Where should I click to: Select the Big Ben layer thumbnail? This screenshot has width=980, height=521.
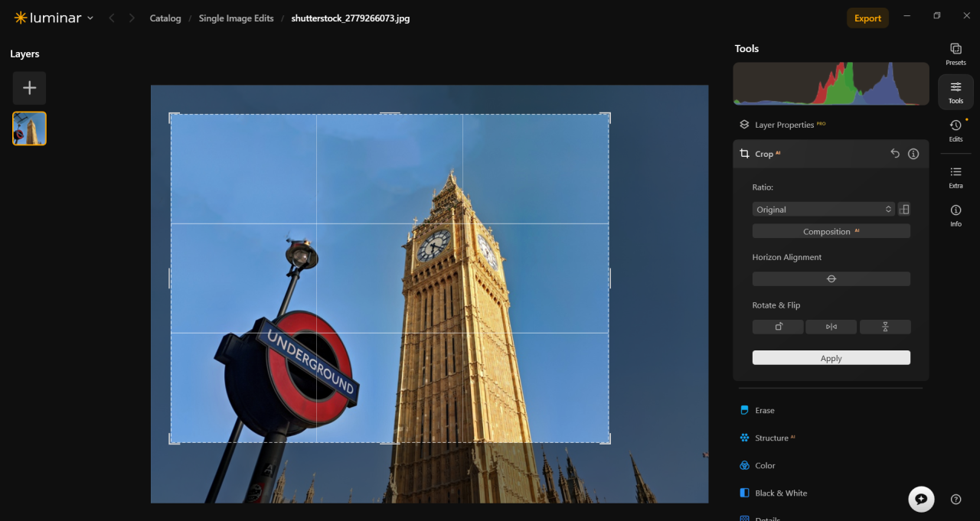tap(29, 129)
